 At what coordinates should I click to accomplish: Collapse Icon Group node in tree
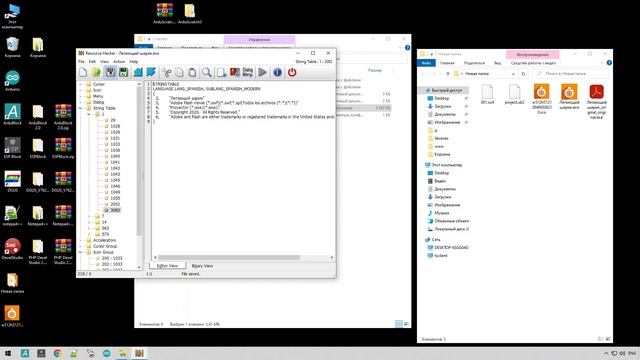(x=81, y=252)
